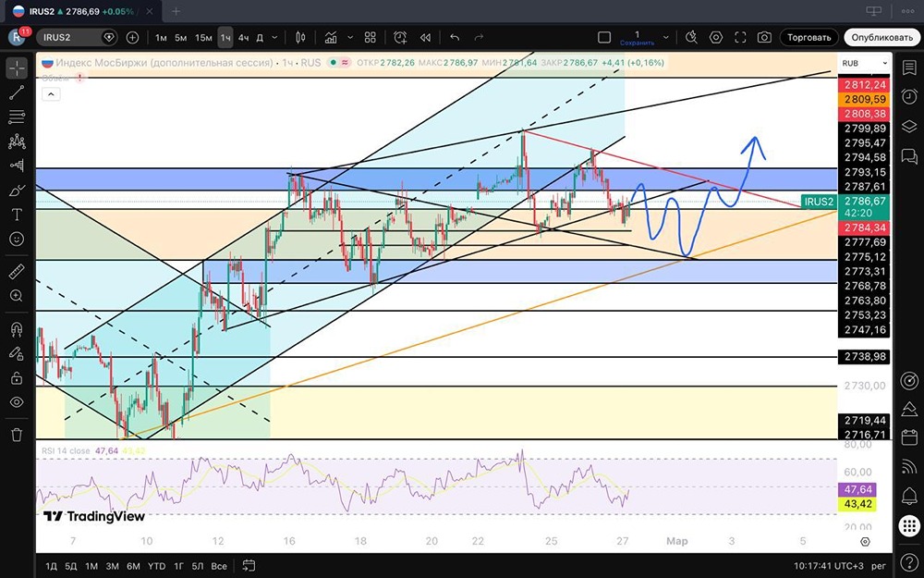This screenshot has height=578, width=924.
Task: Toggle the dotted grid panel button in sidebar
Action: coord(909,525)
